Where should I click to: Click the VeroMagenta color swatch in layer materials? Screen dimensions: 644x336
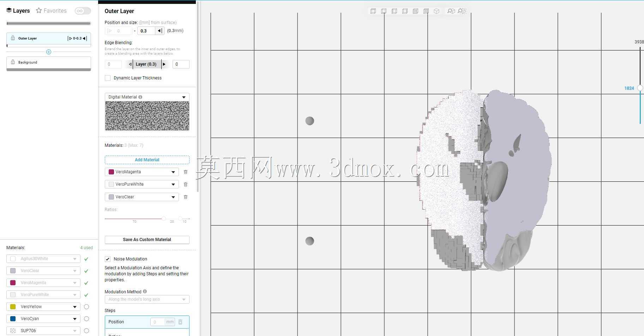(x=111, y=172)
